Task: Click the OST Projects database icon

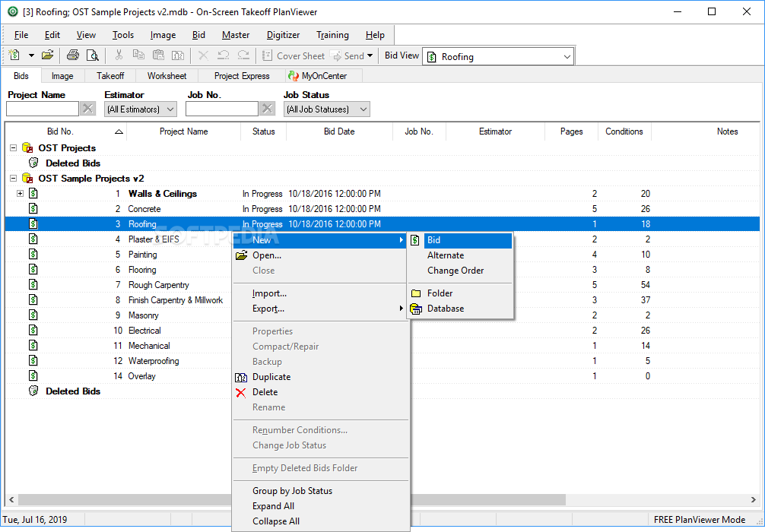Action: tap(28, 147)
